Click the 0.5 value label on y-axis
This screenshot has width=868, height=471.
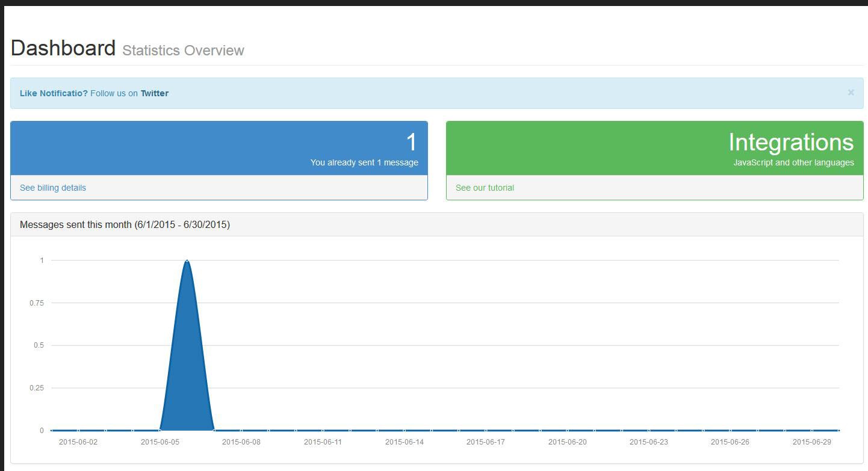tap(37, 345)
